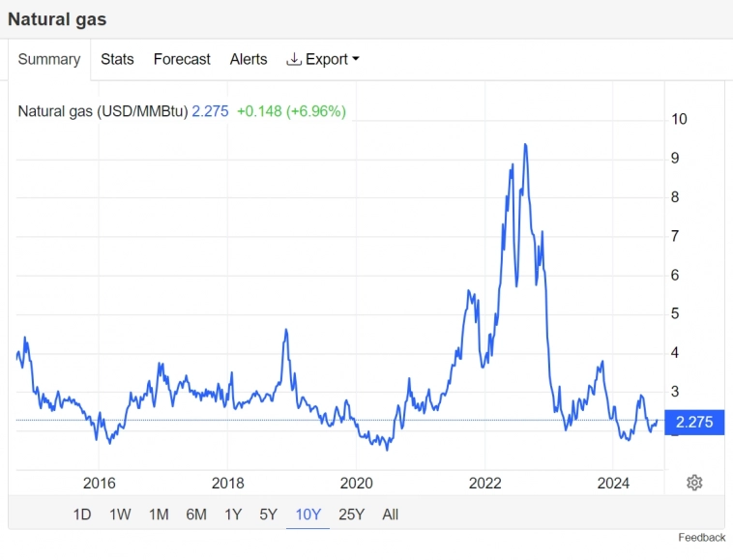733x560 pixels.
Task: Click the 2020 x-axis label
Action: [356, 483]
